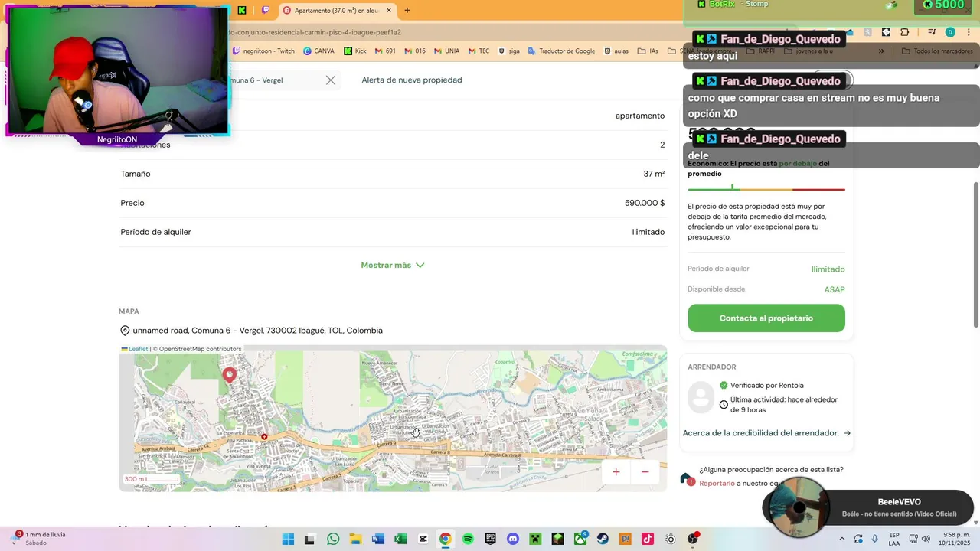The width and height of the screenshot is (980, 551).
Task: Switch to Chrome in the taskbar
Action: coord(445,539)
